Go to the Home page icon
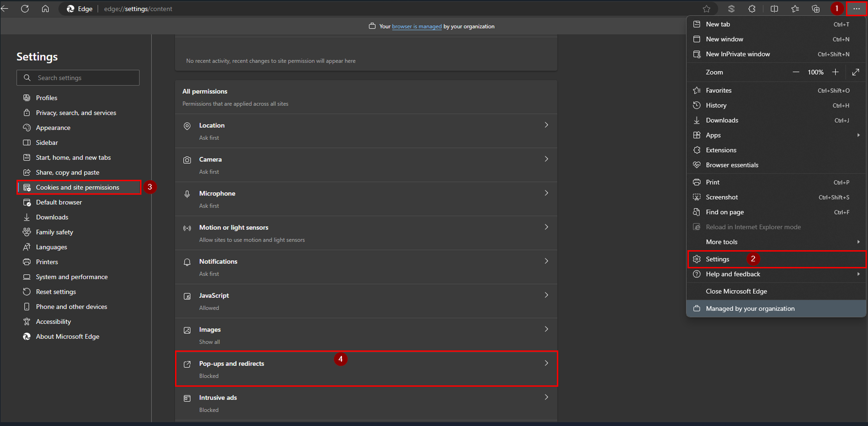This screenshot has height=426, width=868. click(x=45, y=9)
